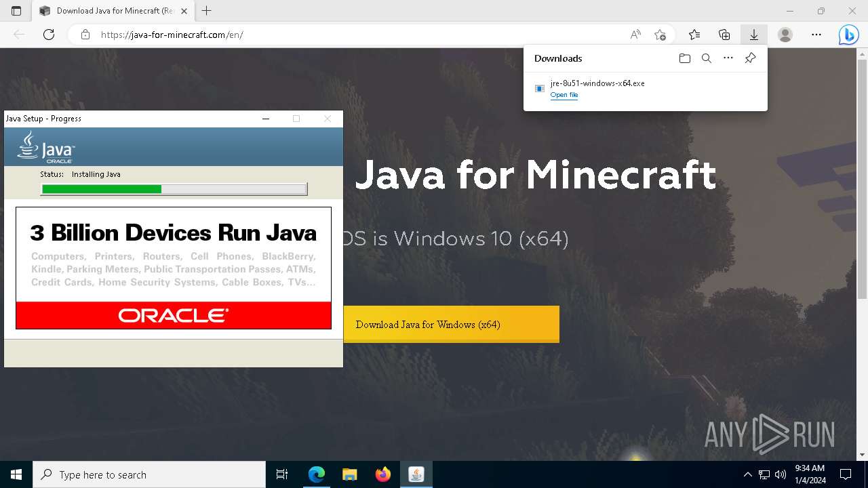Click the Java for Minecraft heading
Screen dimensions: 868x488
tap(536, 174)
